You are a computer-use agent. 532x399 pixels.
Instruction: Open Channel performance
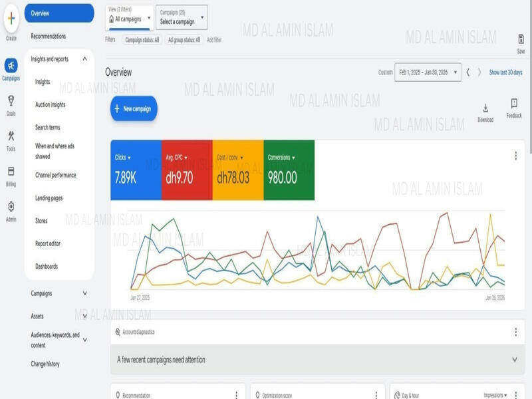pos(56,175)
